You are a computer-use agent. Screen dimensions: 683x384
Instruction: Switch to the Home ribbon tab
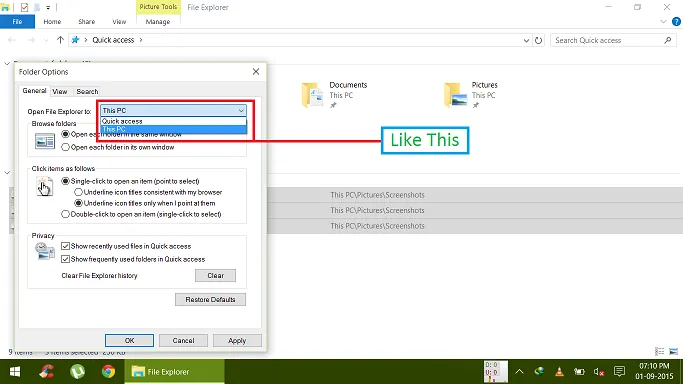[52, 21]
